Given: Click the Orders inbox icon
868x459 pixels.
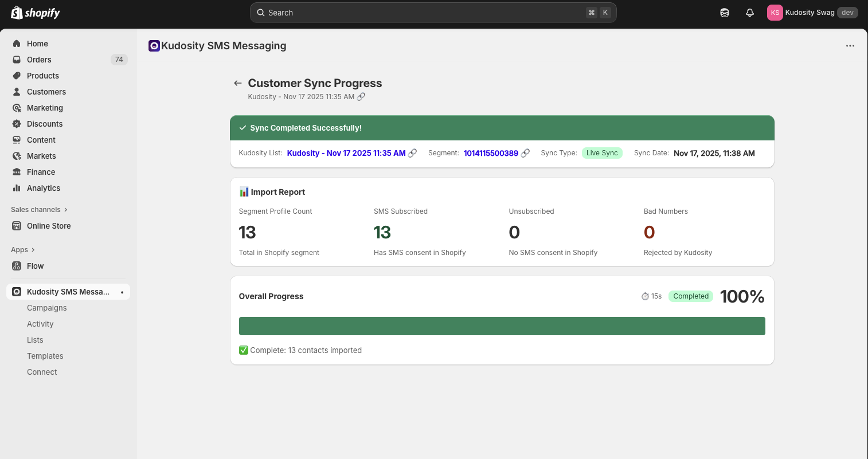Looking at the screenshot, I should pos(17,60).
